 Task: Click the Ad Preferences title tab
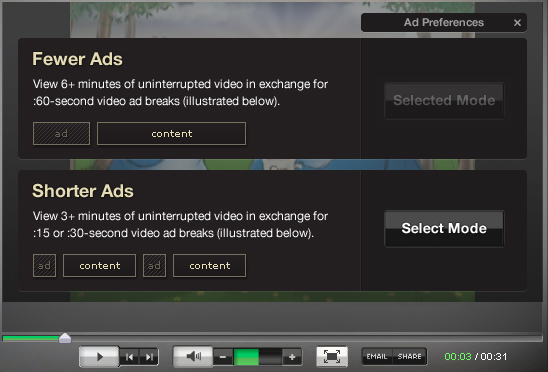click(444, 23)
